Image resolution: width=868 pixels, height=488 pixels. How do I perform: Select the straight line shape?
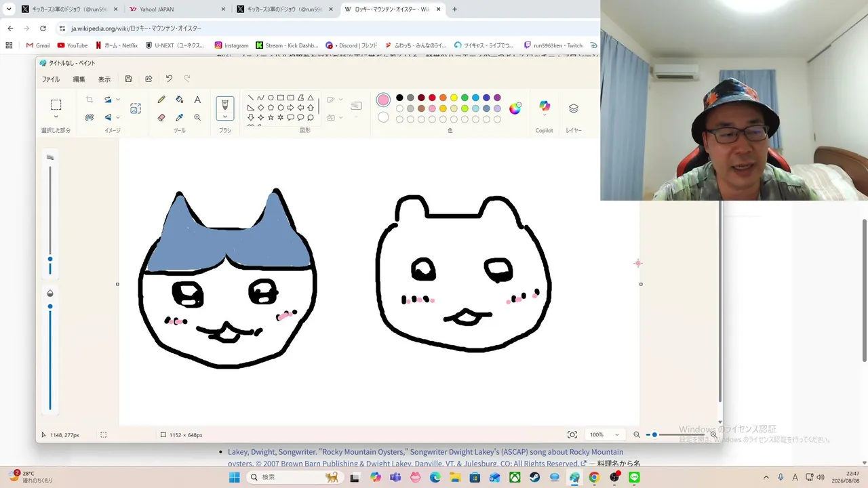250,98
